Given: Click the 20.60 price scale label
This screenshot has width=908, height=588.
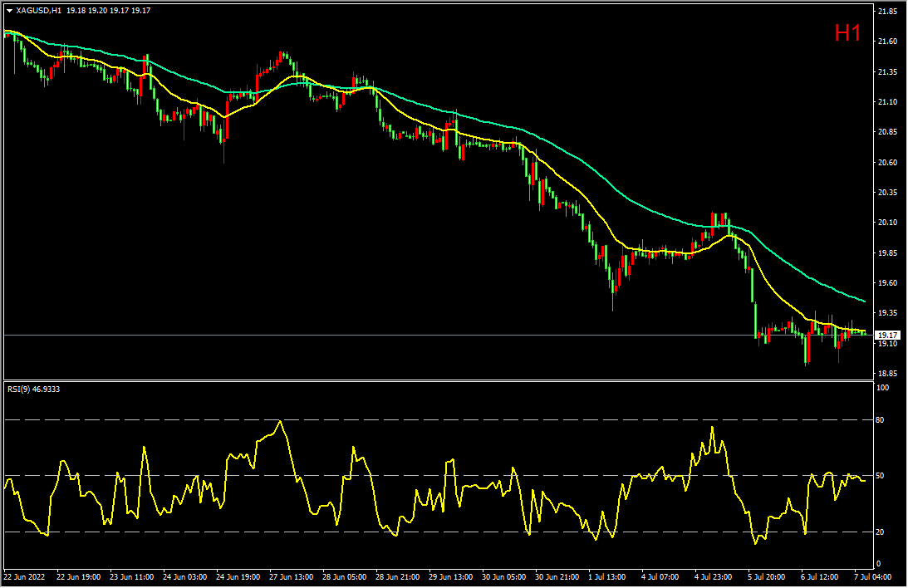Looking at the screenshot, I should 887,163.
